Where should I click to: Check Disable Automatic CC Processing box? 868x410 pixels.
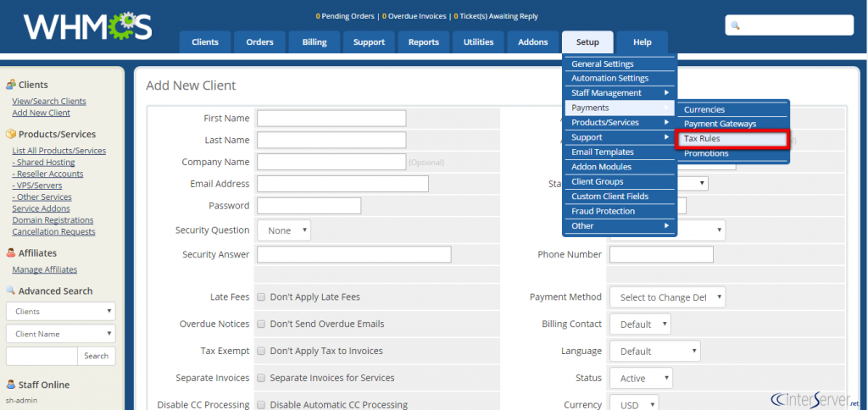(261, 405)
